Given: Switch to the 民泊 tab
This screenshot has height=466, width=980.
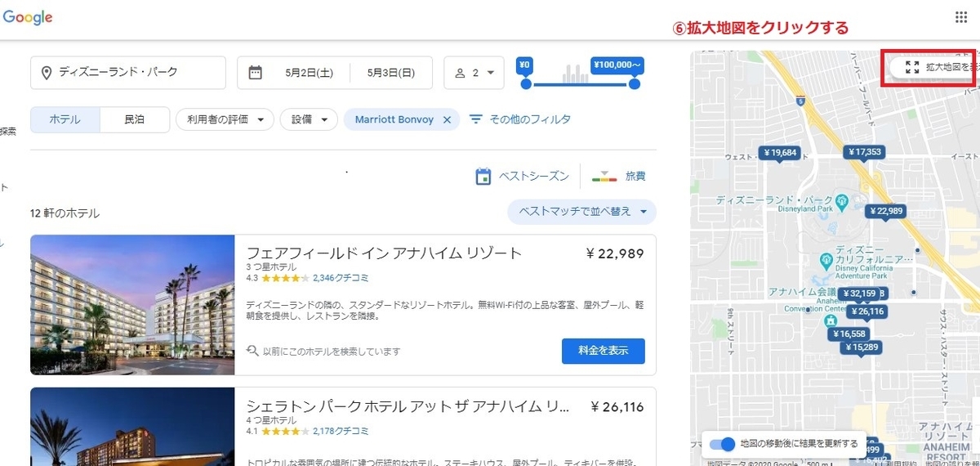Looking at the screenshot, I should [135, 119].
